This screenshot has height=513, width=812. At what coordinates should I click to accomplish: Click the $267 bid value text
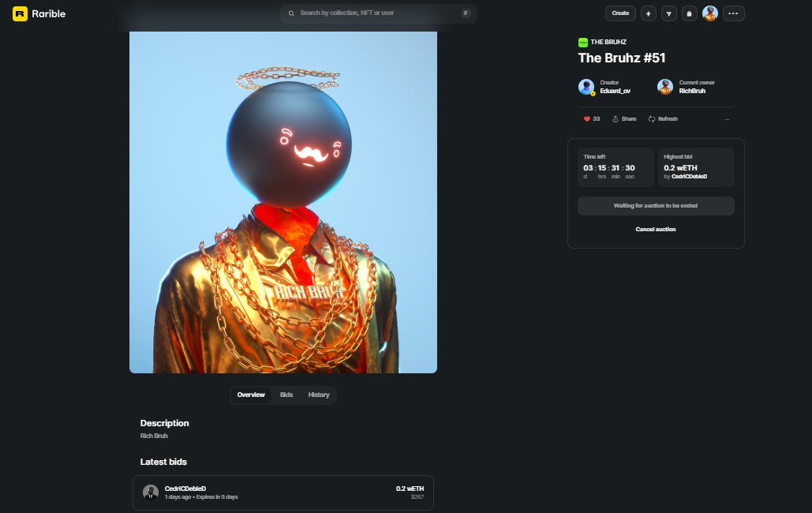click(x=417, y=497)
